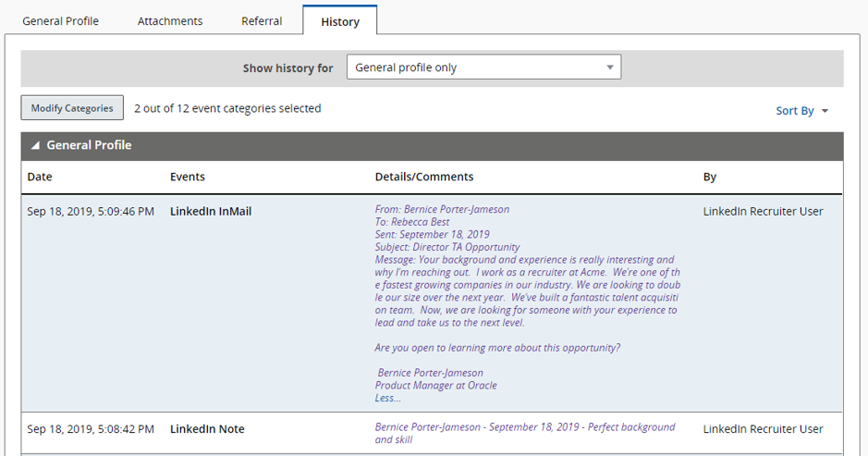
Task: Click the 5:08:42 PM date cell
Action: pyautogui.click(x=91, y=429)
